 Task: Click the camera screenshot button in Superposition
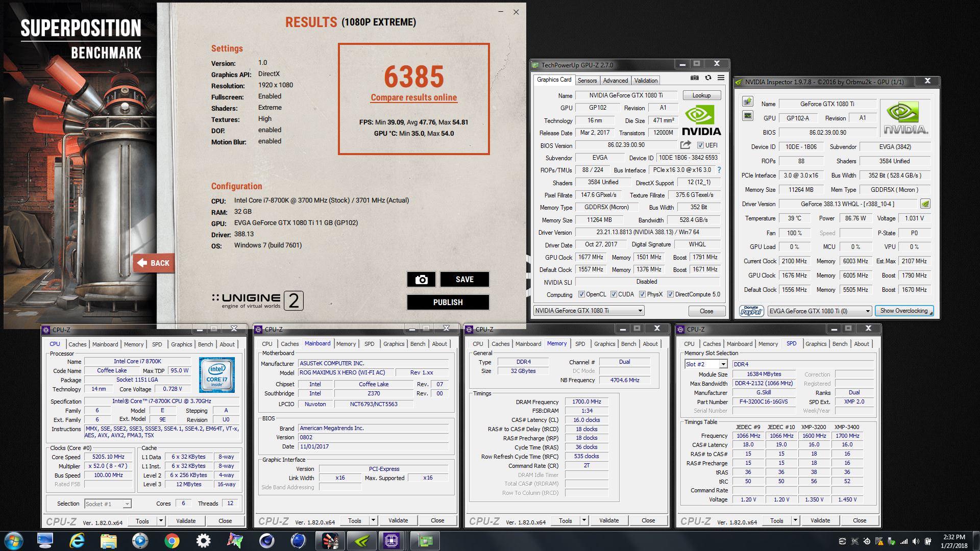coord(421,279)
